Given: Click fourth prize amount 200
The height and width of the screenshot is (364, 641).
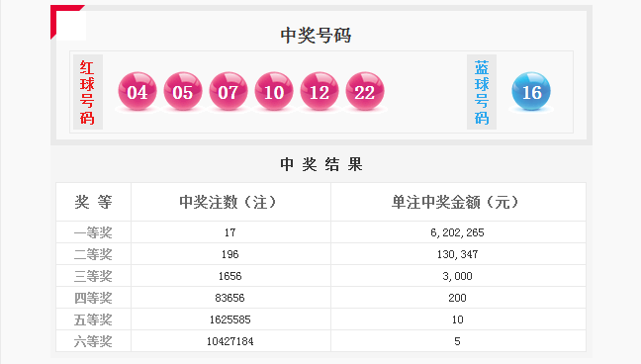Looking at the screenshot, I should pyautogui.click(x=457, y=298).
